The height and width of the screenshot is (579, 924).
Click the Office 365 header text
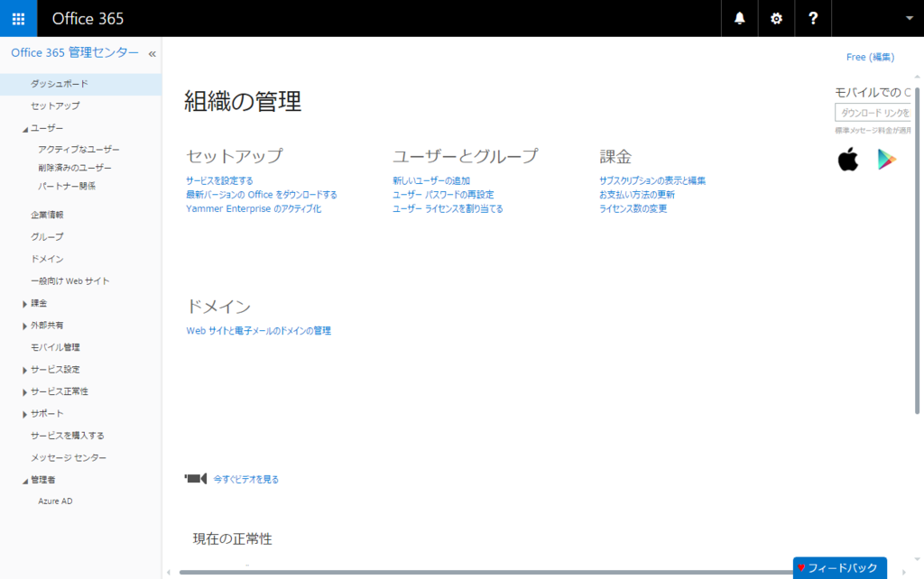(x=88, y=19)
